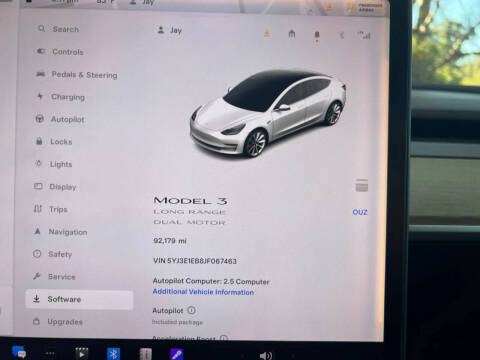The image size is (480, 360).
Task: Open the Safety settings
Action: (x=52, y=254)
